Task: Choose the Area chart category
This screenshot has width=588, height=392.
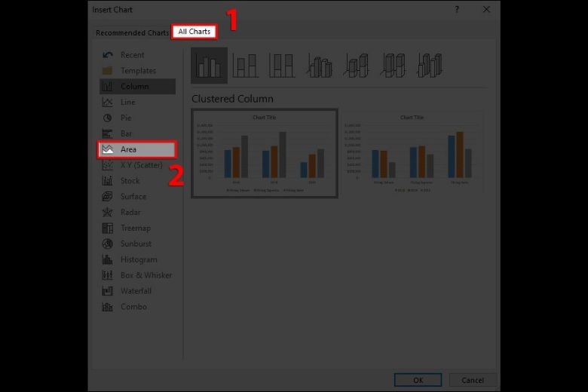Action: click(x=137, y=149)
